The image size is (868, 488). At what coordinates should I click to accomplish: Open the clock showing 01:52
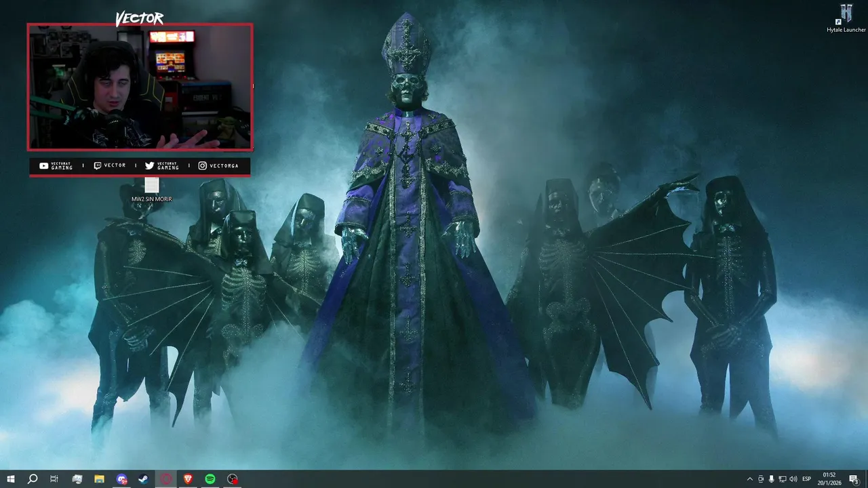pyautogui.click(x=829, y=479)
